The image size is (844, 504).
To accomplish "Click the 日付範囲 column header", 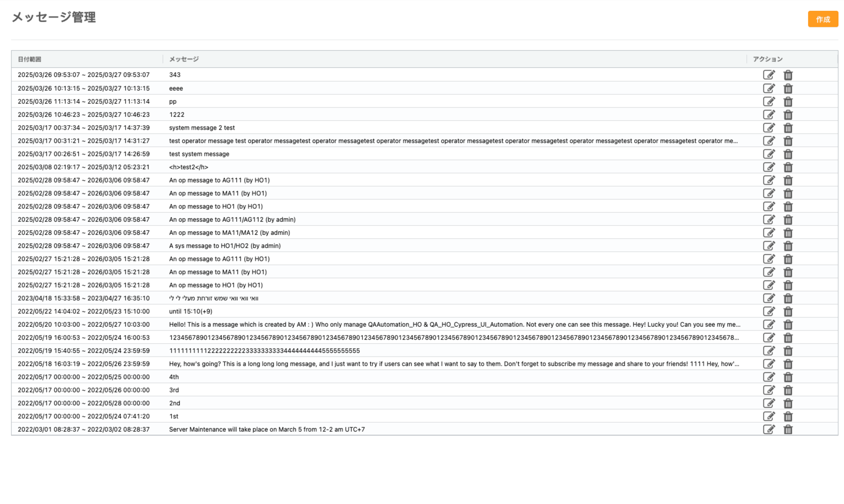I will 30,59.
